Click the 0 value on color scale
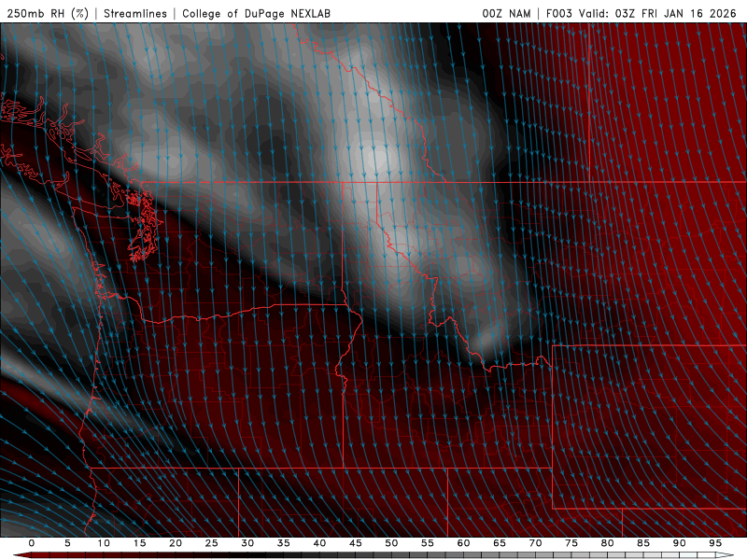Screen dimensions: 747x560 click(32, 543)
